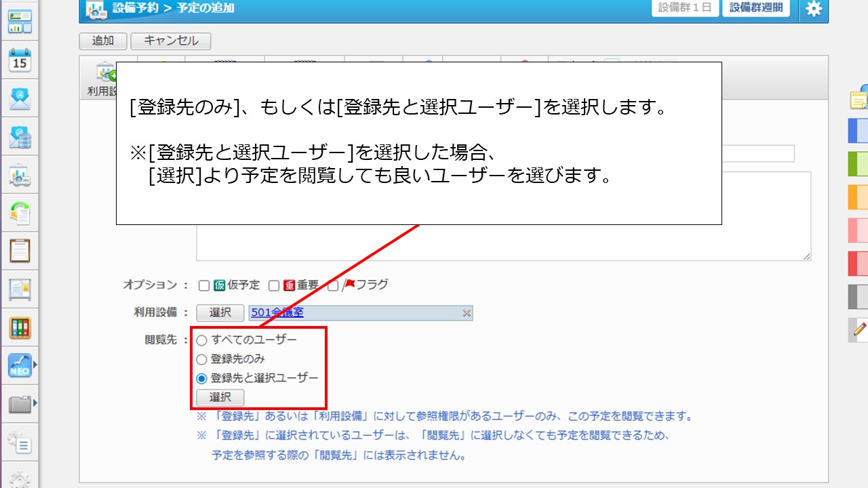The width and height of the screenshot is (868, 488).
Task: Pick the orange color tab swatch
Action: (x=859, y=197)
